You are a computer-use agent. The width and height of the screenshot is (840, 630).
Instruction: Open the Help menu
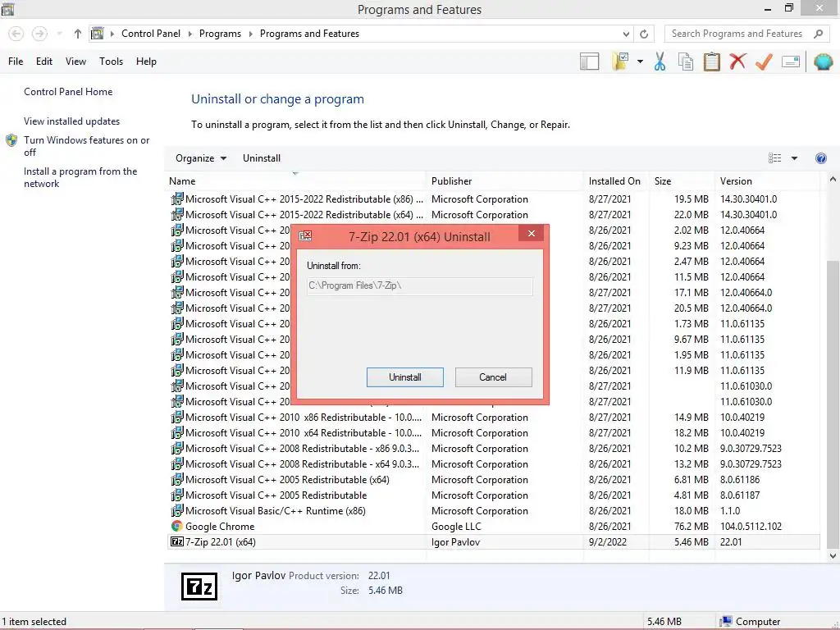coord(146,62)
